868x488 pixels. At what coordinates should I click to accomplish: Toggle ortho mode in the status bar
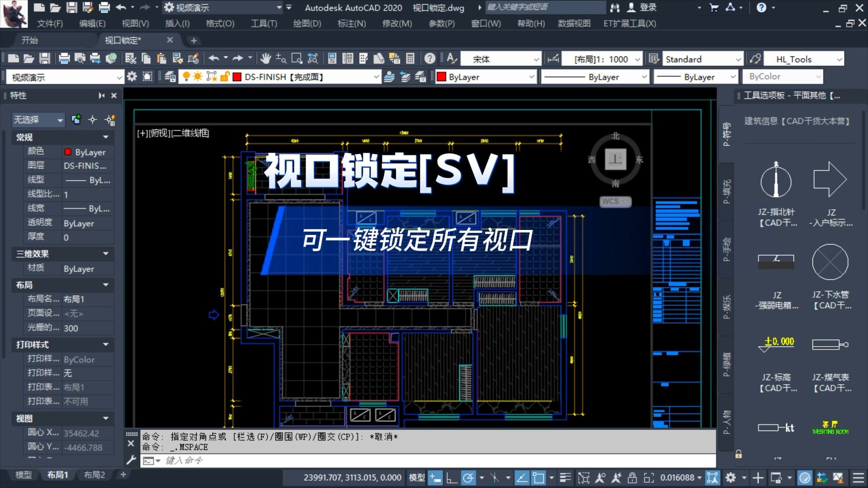coord(452,478)
